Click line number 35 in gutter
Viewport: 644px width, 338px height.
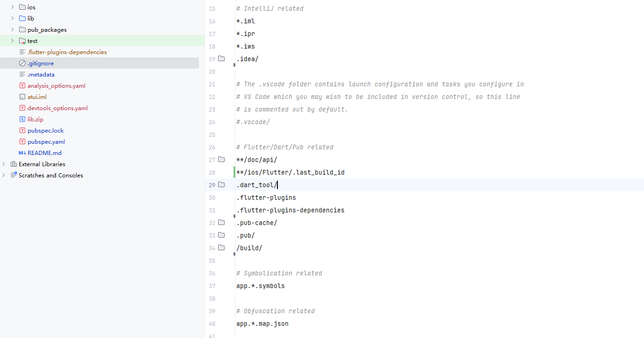tap(212, 261)
